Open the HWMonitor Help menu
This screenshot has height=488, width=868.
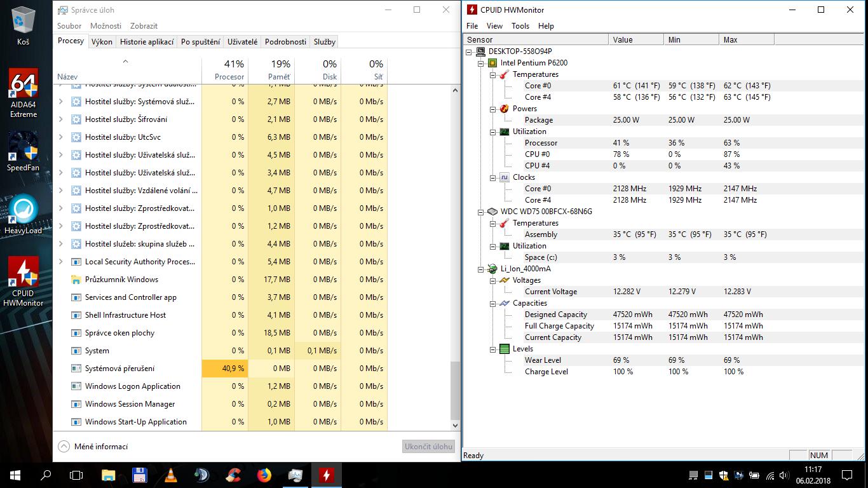tap(546, 26)
